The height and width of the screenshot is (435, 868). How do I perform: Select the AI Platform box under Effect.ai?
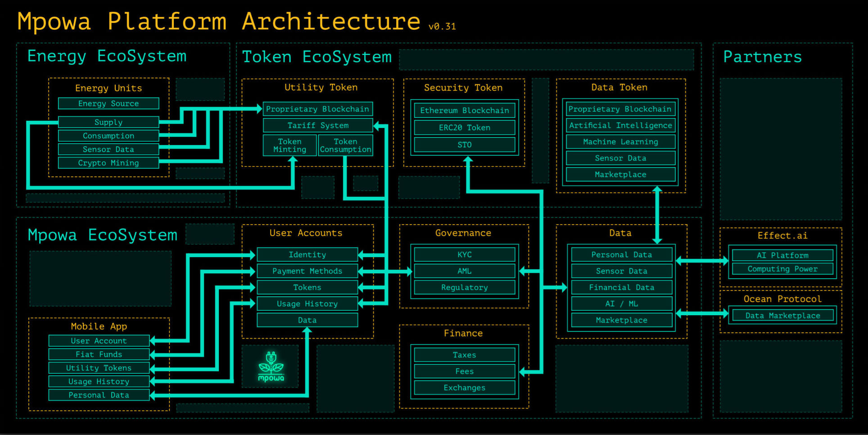point(782,255)
